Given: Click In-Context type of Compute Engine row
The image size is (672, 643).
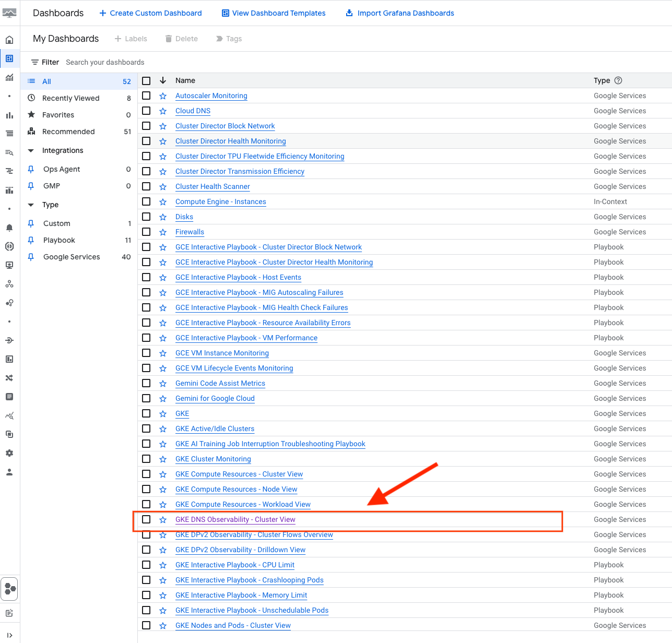Looking at the screenshot, I should click(x=610, y=201).
